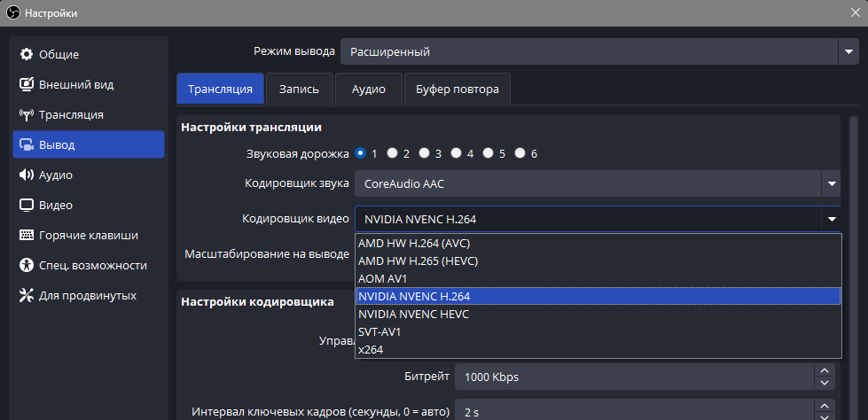Viewport: 868px width, 420px height.
Task: Click the Настройки кодировщика heading
Action: click(257, 301)
